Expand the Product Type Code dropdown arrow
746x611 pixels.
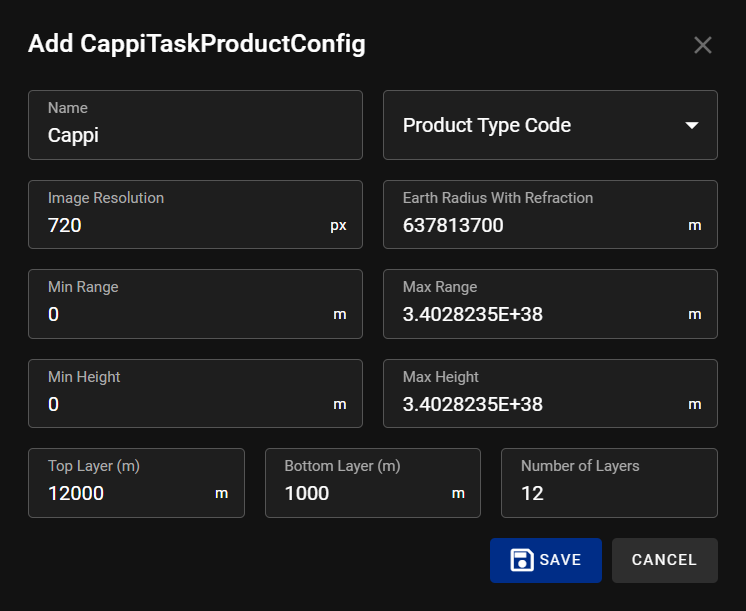pos(691,125)
